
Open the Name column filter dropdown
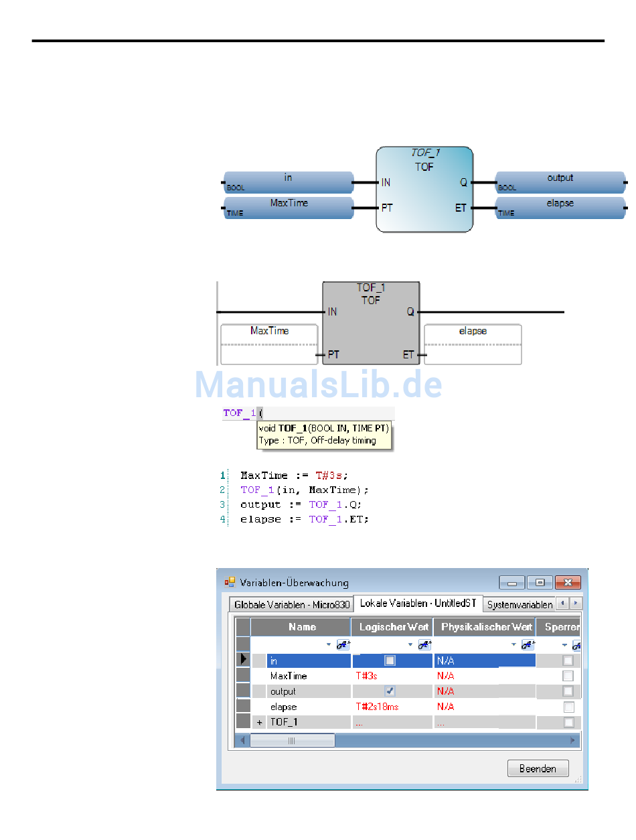coord(329,645)
